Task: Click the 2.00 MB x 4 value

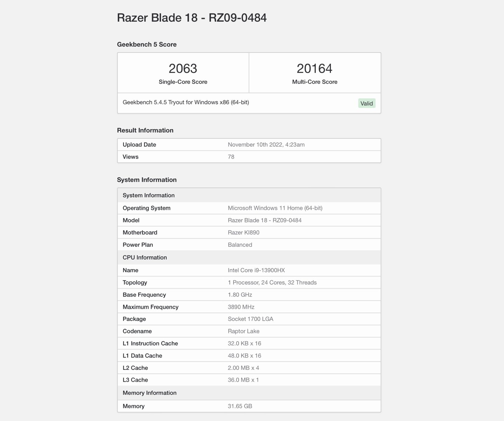Action: (244, 368)
